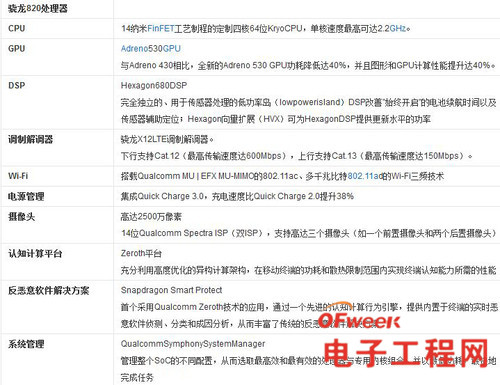Click the Zeroth平台 text
The width and height of the screenshot is (500, 385).
click(x=141, y=253)
